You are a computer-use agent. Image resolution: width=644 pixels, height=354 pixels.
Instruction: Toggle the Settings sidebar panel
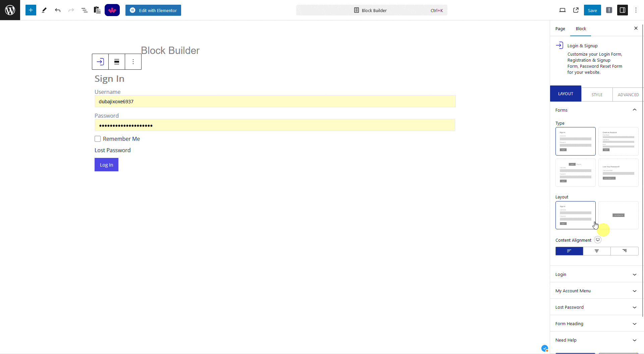point(623,10)
